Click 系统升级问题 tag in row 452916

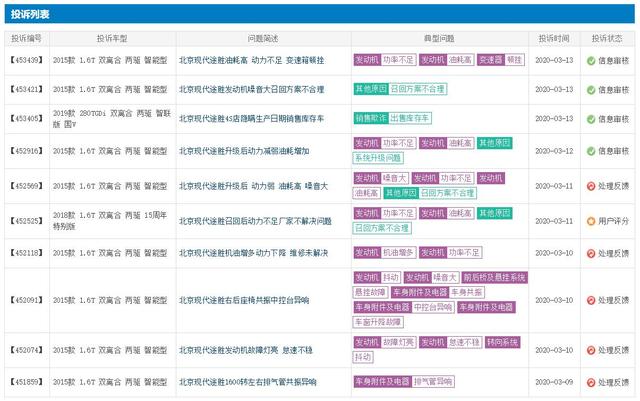(378, 158)
